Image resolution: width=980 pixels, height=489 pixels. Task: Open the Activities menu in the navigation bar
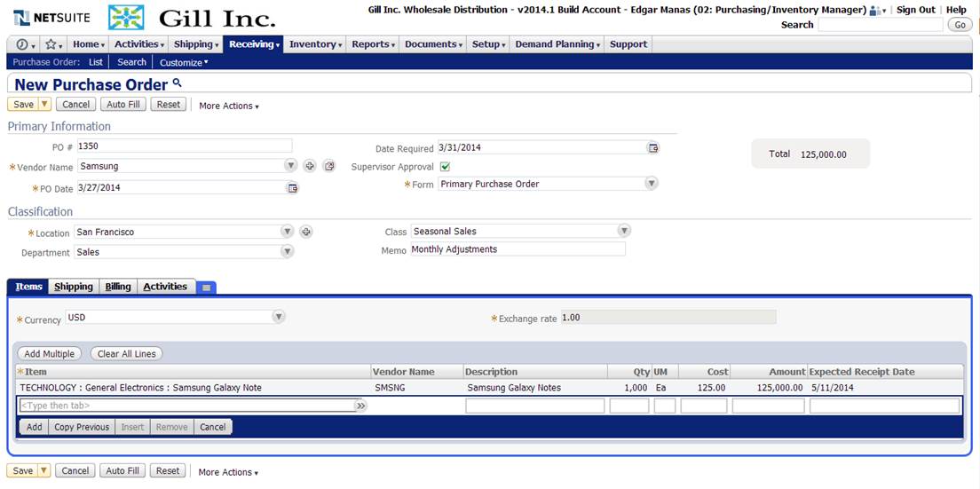139,44
